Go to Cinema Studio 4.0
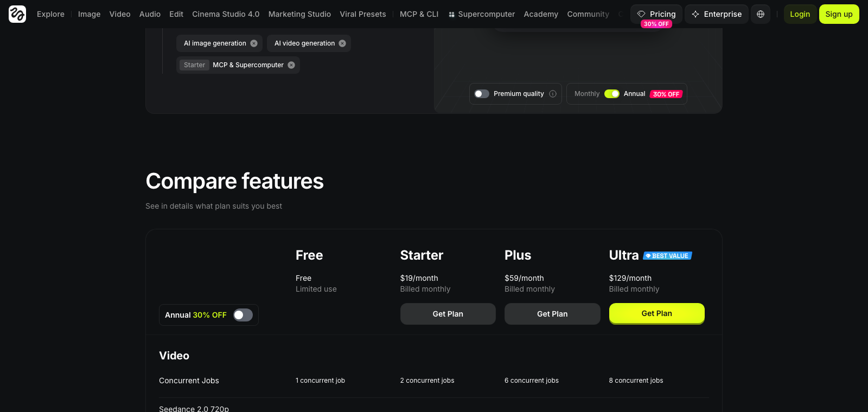The image size is (868, 412). (226, 14)
